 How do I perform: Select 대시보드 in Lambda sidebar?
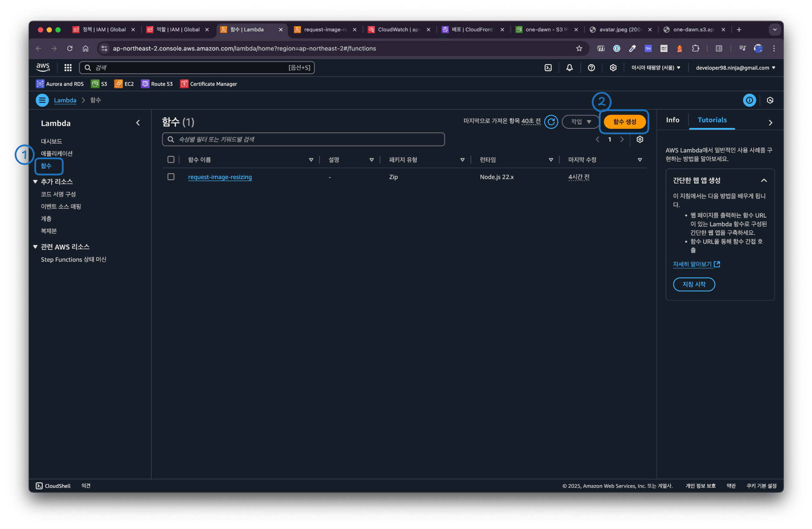pos(51,141)
